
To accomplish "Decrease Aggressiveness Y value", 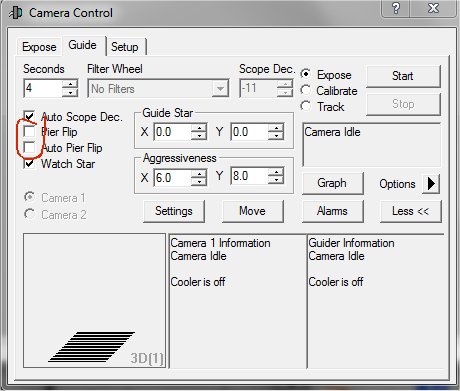I will [276, 180].
